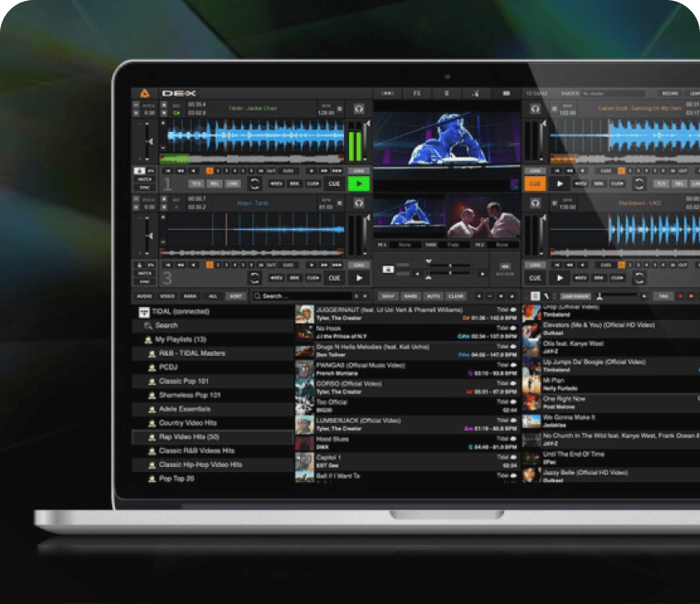Toggle the BRK brake button on deck 1
700x604 pixels.
coord(295,184)
